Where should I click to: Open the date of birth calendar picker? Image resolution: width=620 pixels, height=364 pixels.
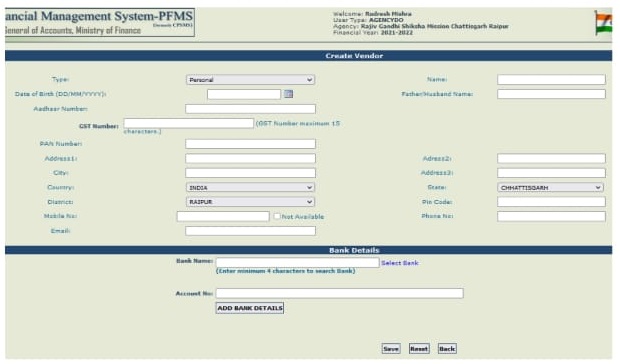tap(289, 94)
